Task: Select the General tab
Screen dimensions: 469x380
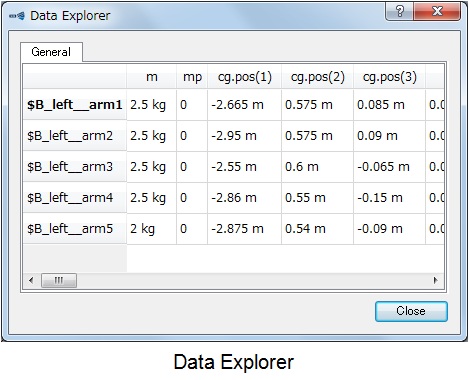Action: click(x=51, y=52)
